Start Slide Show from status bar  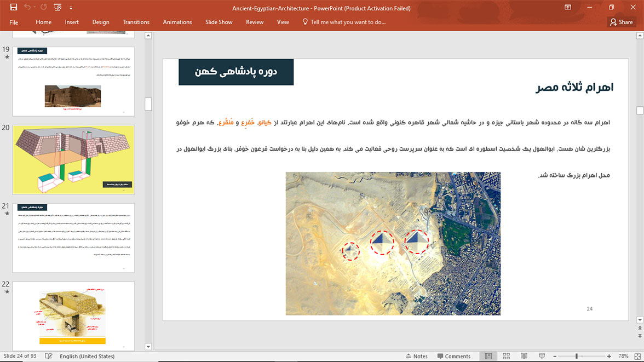(542, 356)
